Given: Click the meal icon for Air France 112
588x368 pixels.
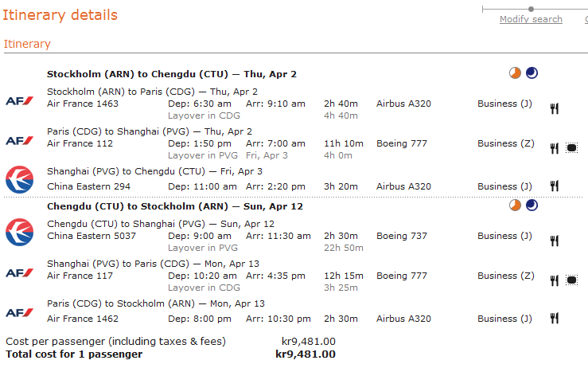Looking at the screenshot, I should pos(555,148).
